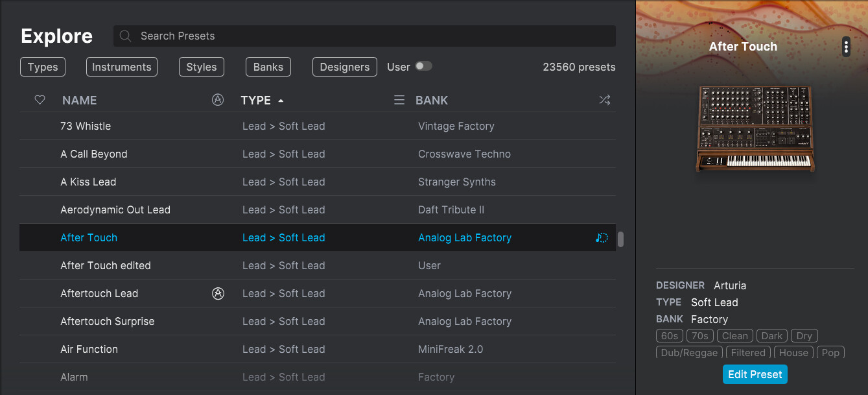Image resolution: width=868 pixels, height=395 pixels.
Task: Click the After Touch title in side panel
Action: [x=743, y=47]
